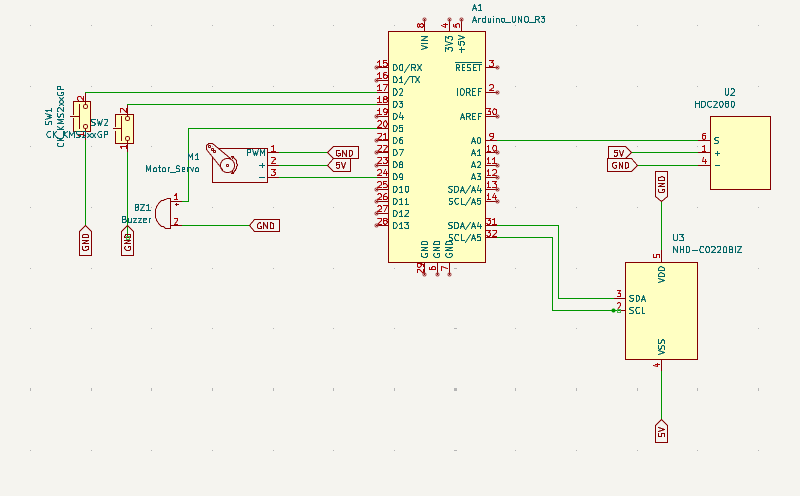Select the HDC2080 sensor body U2
Viewport: 800px width, 496px height.
pos(740,152)
